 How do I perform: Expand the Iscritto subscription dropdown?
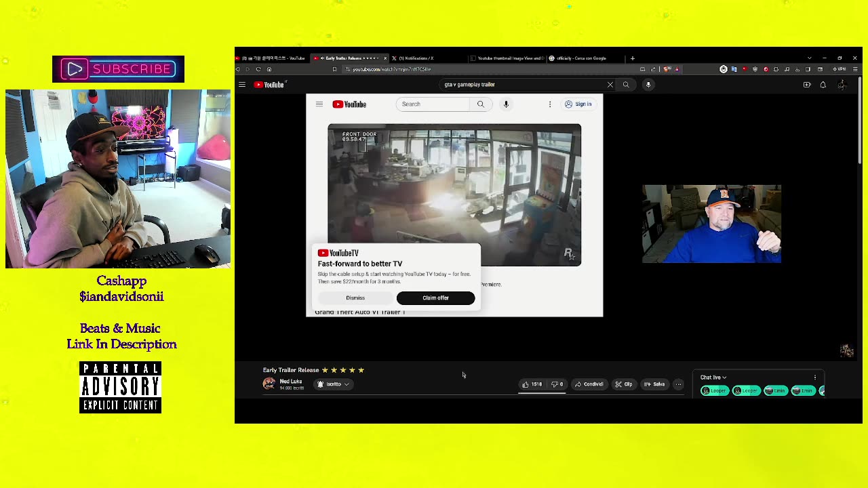click(333, 384)
